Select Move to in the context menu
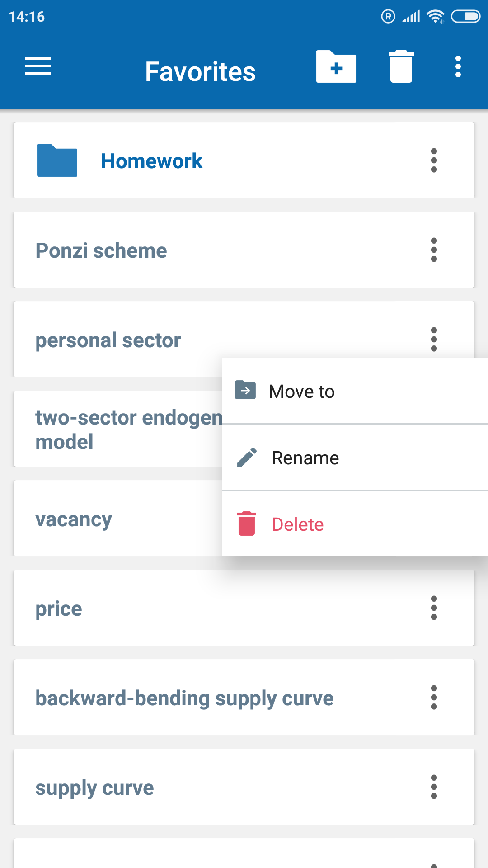 pos(355,391)
